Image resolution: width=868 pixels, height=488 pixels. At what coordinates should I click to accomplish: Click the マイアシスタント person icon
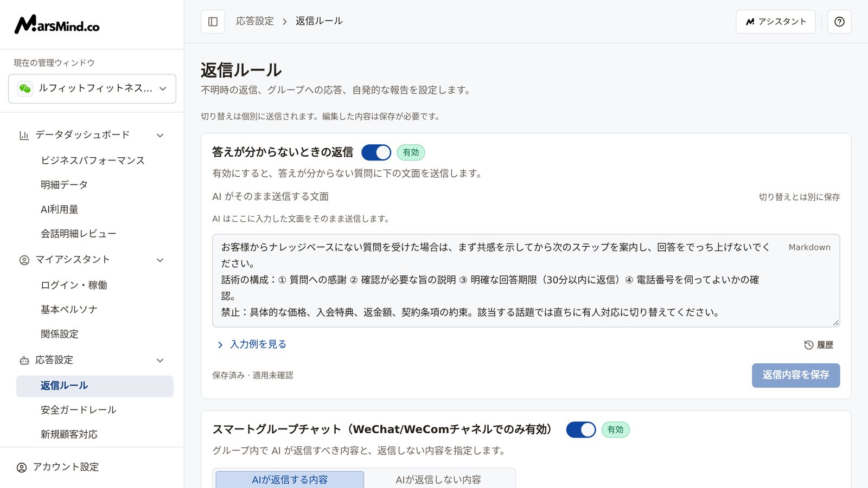pyautogui.click(x=24, y=260)
